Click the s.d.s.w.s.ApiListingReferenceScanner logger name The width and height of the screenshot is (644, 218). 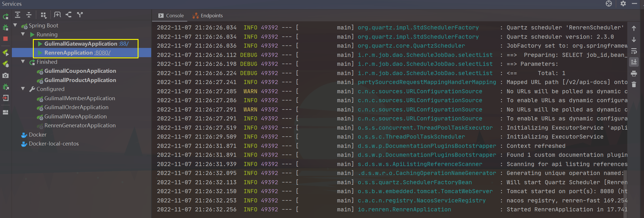(420, 164)
